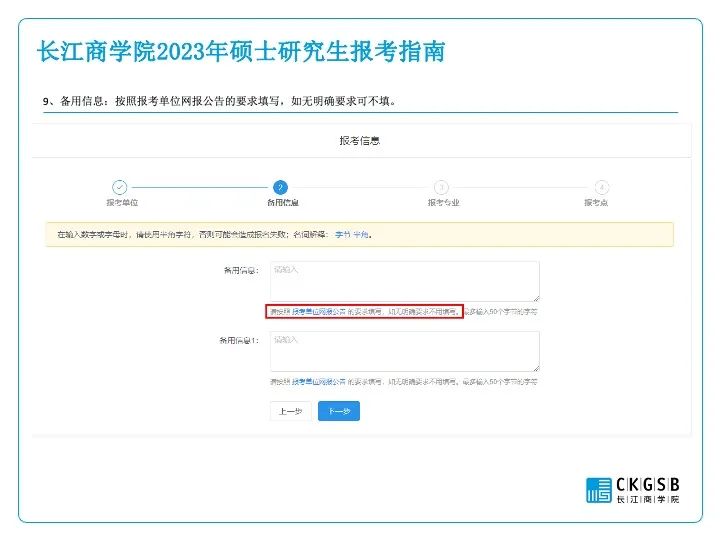Click the blue 下一步 button
Image resolution: width=720 pixels, height=540 pixels.
tap(339, 411)
